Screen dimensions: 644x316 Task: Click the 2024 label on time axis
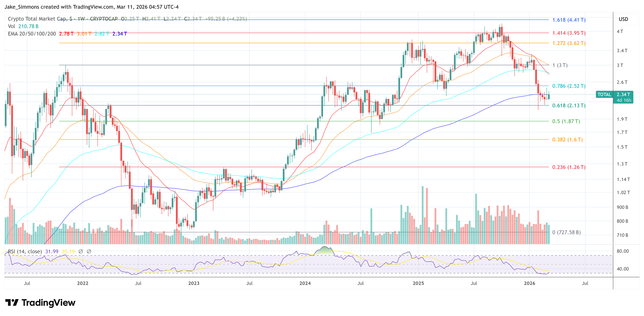305,283
